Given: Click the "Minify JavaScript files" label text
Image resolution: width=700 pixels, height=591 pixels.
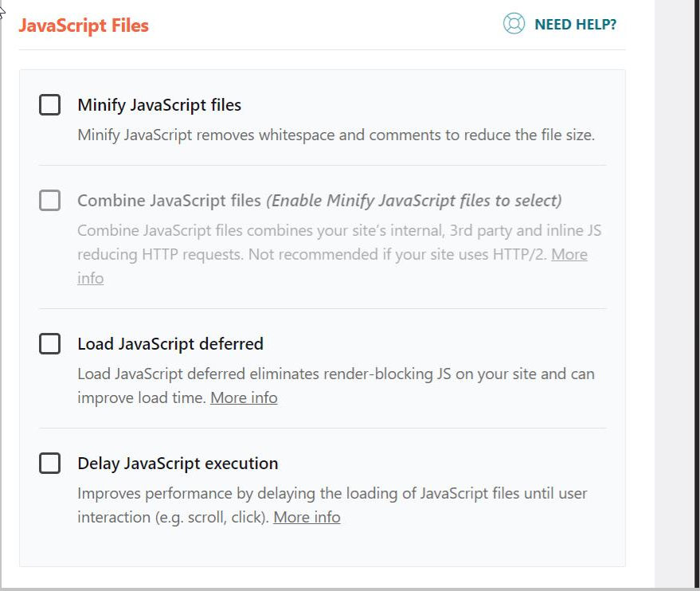Looking at the screenshot, I should [x=159, y=105].
